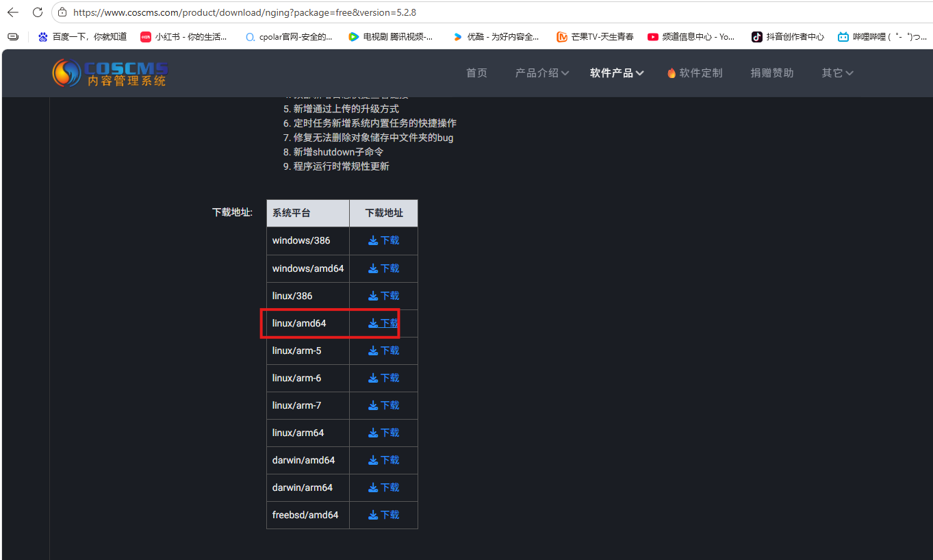Download the darwin/arm64 package

click(383, 487)
